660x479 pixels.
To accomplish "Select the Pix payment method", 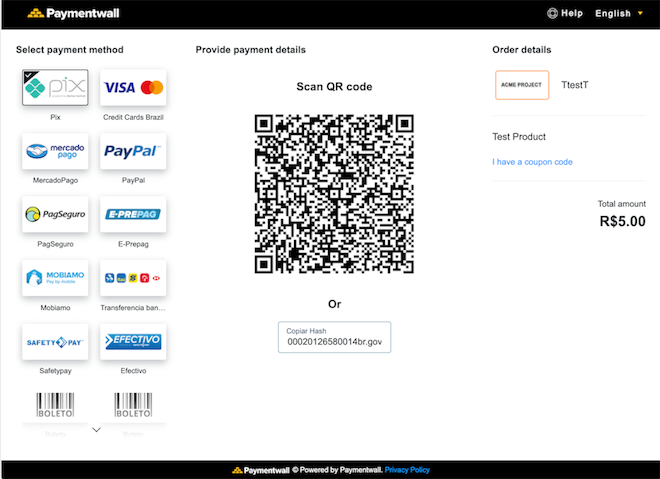I will (55, 88).
